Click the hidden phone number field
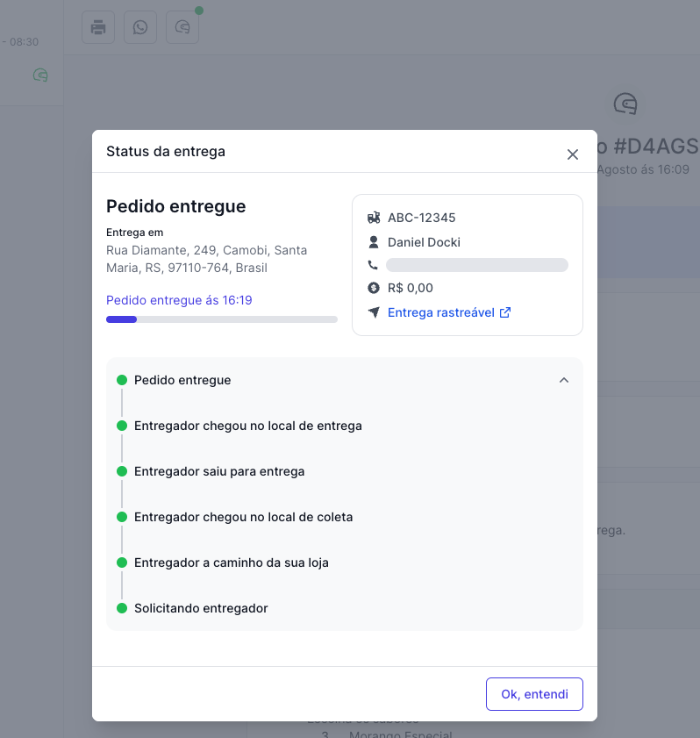 point(477,265)
